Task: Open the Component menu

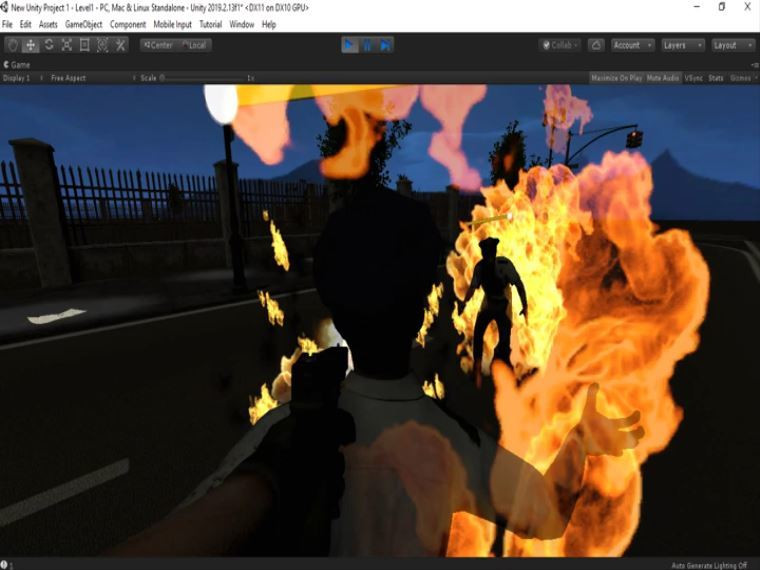Action: 128,24
